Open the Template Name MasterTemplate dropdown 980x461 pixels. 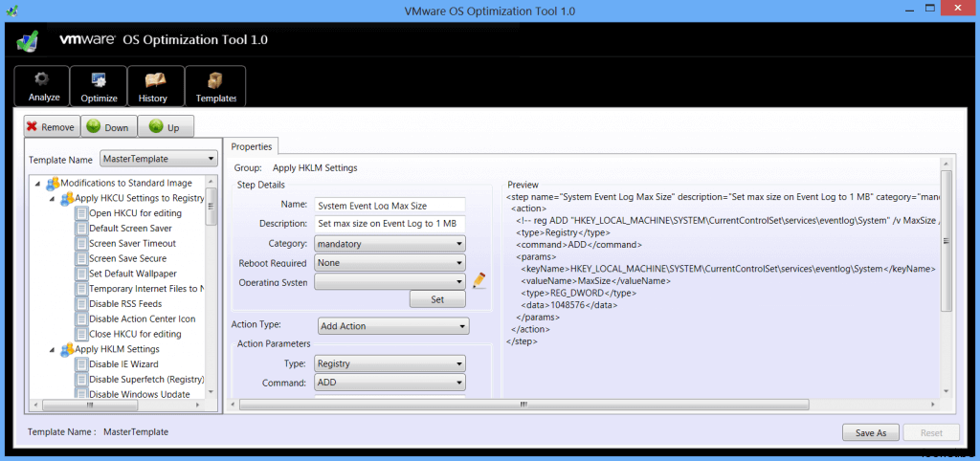(159, 159)
